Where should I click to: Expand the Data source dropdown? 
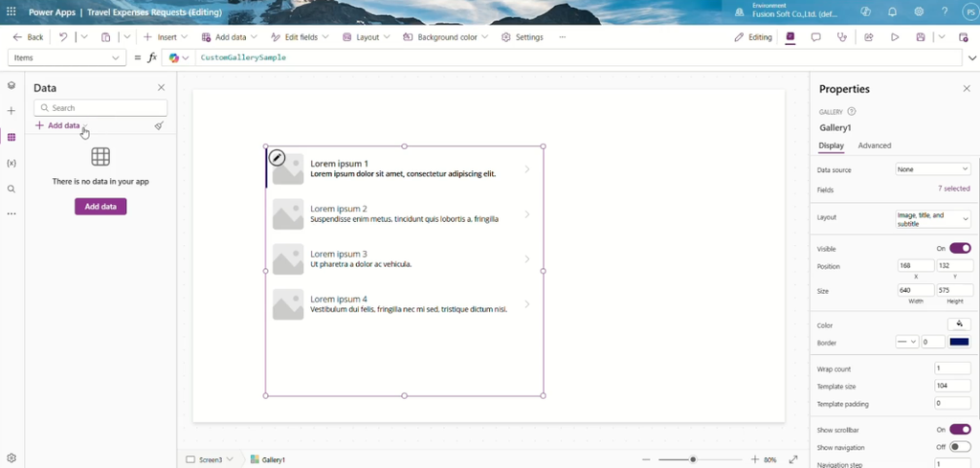click(x=932, y=169)
